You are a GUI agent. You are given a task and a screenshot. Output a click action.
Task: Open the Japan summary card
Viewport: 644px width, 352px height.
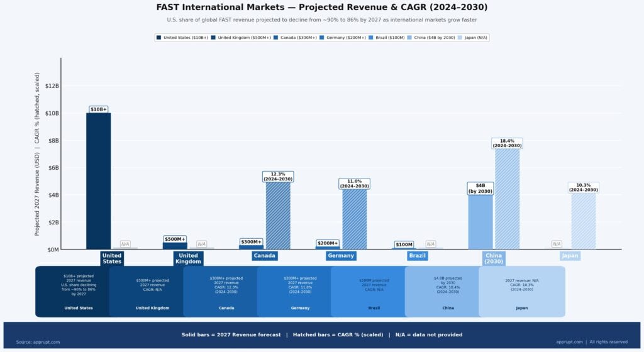pyautogui.click(x=521, y=291)
